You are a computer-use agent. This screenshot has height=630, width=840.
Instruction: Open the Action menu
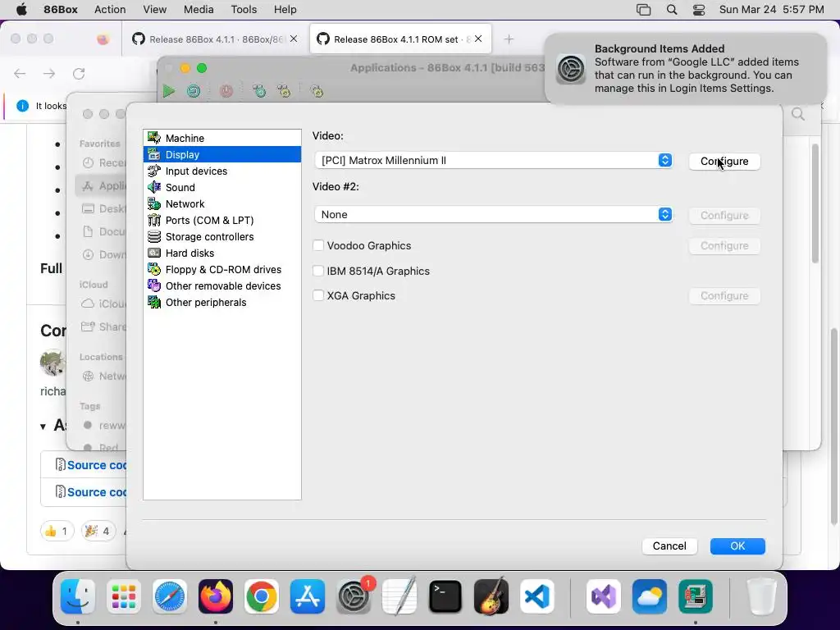110,10
